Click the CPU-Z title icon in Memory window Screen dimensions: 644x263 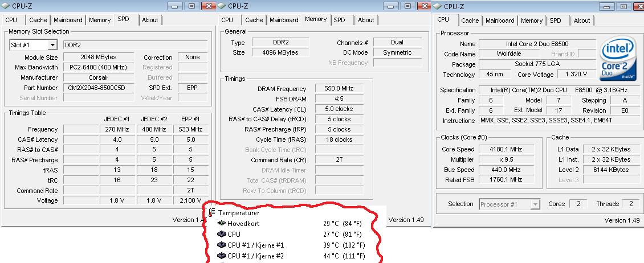(221, 6)
